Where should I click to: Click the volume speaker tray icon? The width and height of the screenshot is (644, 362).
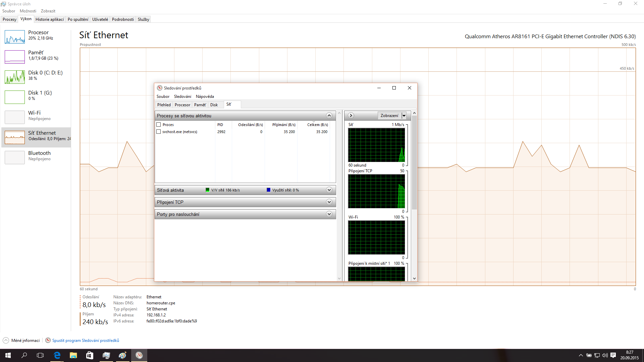(605, 355)
